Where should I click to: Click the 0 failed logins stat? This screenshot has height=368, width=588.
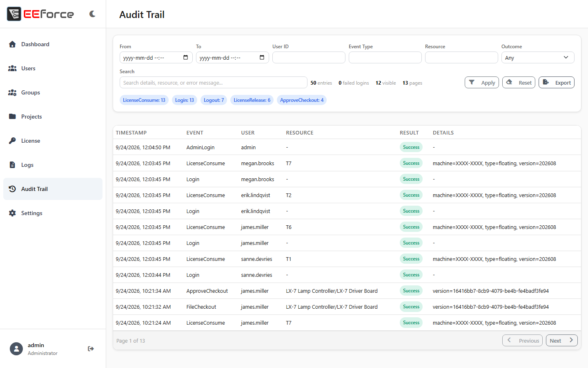[354, 83]
